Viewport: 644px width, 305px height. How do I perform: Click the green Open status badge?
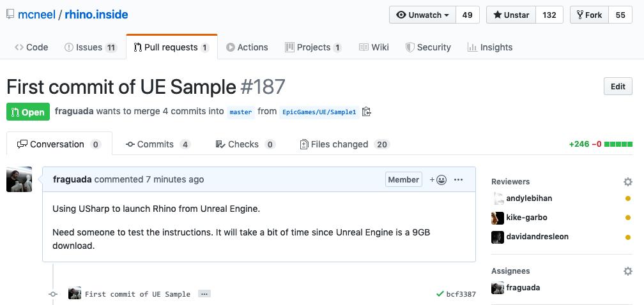click(28, 112)
